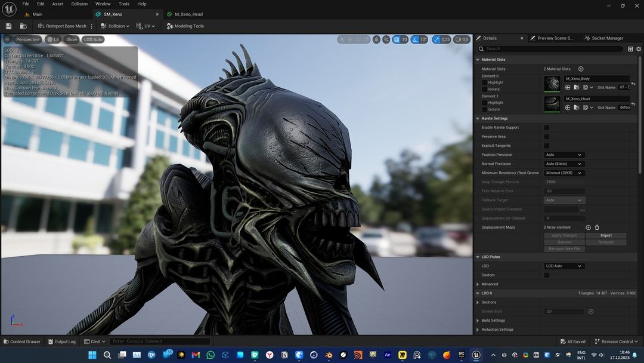Enable Isolate for Element 0

(x=484, y=89)
